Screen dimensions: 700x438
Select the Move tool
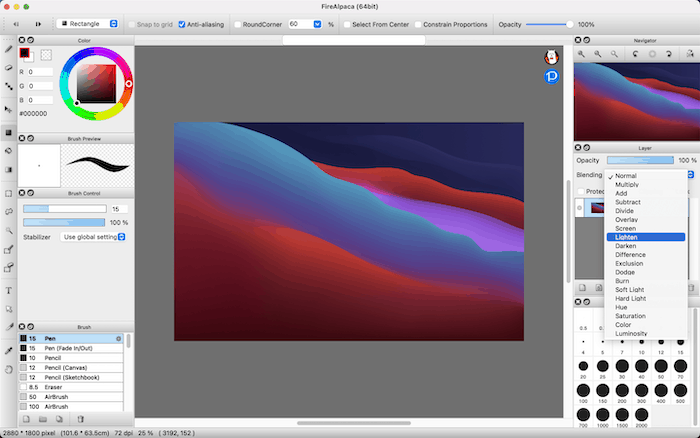coord(8,108)
